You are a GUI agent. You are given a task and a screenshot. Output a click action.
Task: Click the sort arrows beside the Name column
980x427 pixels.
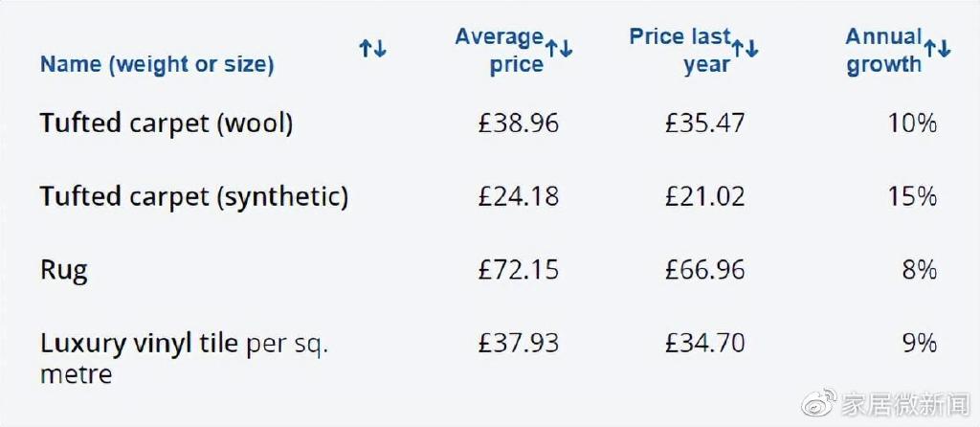click(372, 48)
